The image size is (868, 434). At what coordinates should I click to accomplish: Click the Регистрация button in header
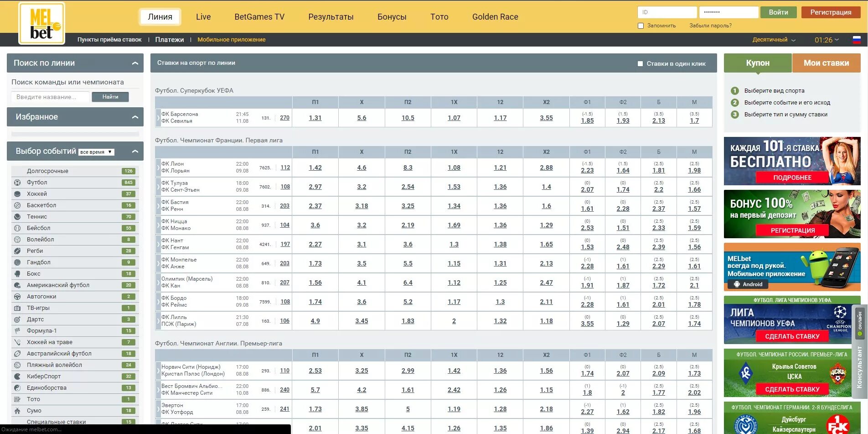(x=831, y=12)
